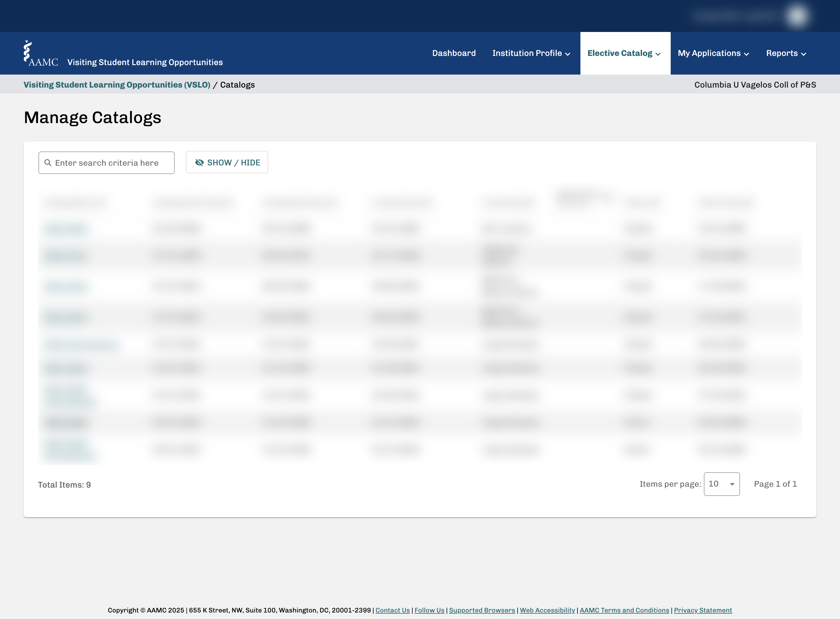This screenshot has height=619, width=840.
Task: Click the Page 1 of 1 indicator
Action: click(775, 484)
